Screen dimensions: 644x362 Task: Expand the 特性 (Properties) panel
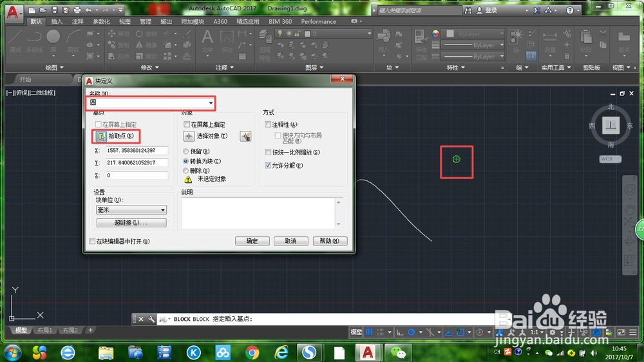[455, 68]
